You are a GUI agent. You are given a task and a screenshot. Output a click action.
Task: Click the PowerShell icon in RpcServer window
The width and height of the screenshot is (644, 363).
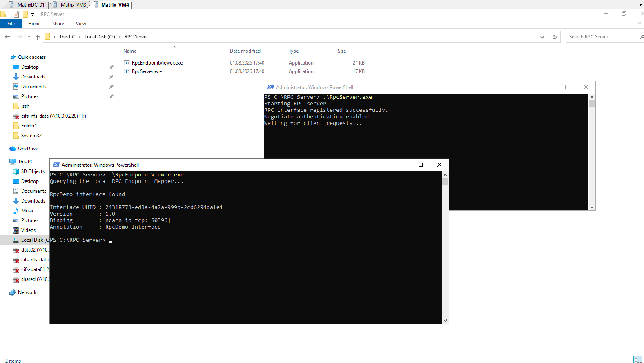point(271,87)
